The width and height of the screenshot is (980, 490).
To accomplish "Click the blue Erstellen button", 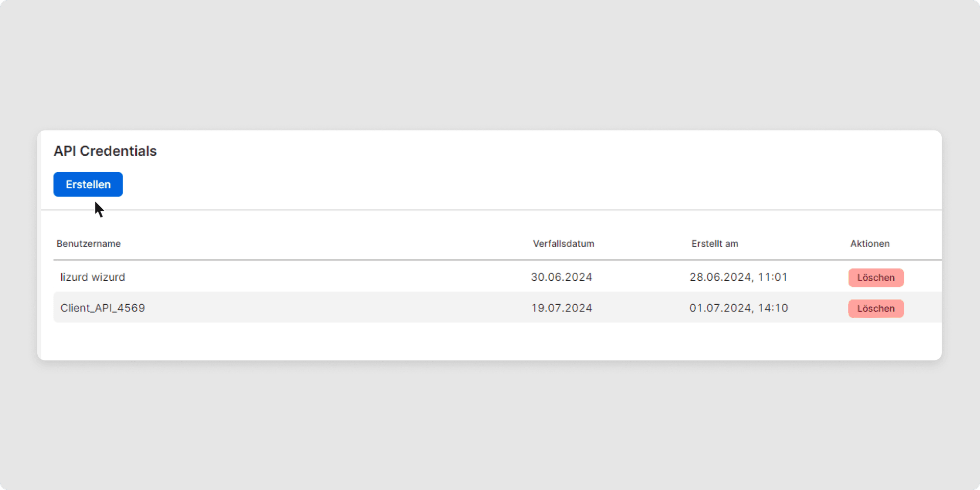I will click(88, 184).
